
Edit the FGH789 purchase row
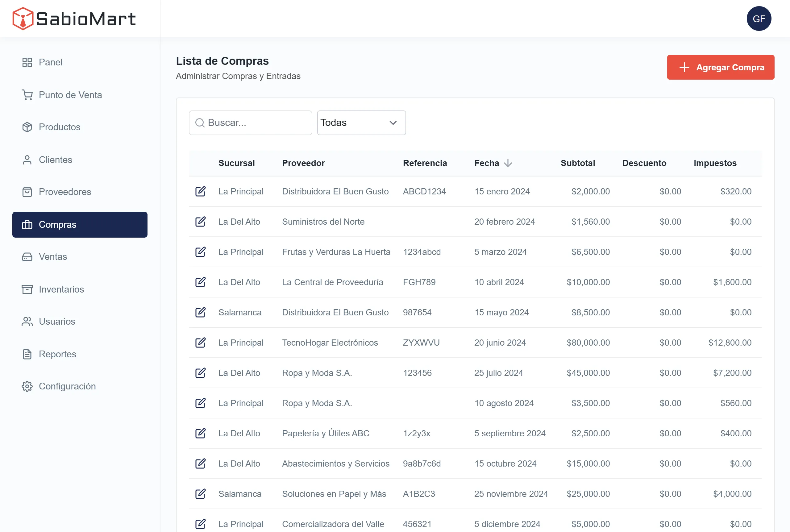coord(201,282)
